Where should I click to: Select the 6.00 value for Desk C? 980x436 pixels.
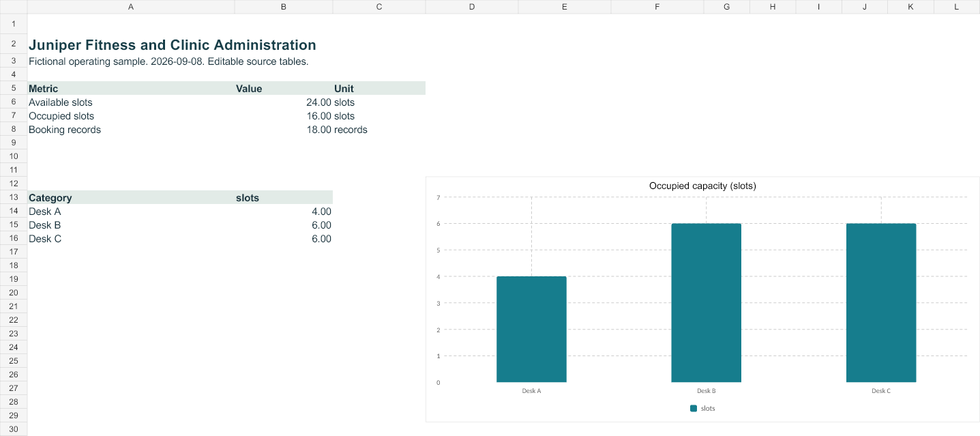pos(284,239)
